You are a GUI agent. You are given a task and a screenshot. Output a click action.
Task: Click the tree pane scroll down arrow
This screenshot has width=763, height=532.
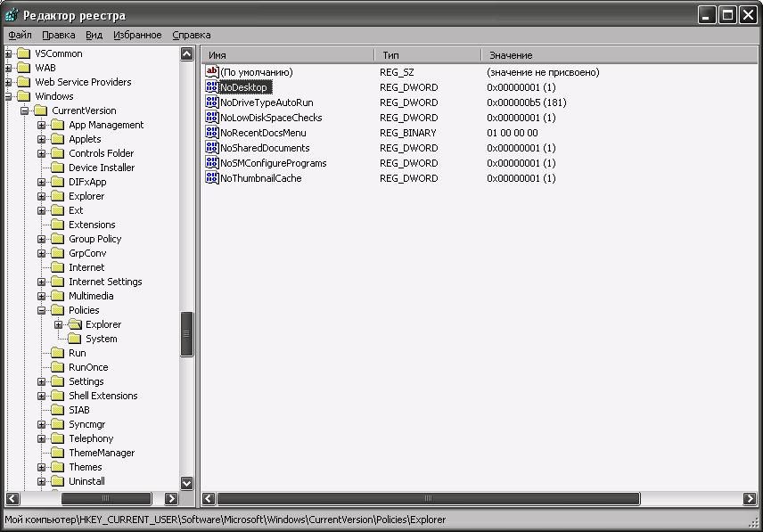click(187, 483)
